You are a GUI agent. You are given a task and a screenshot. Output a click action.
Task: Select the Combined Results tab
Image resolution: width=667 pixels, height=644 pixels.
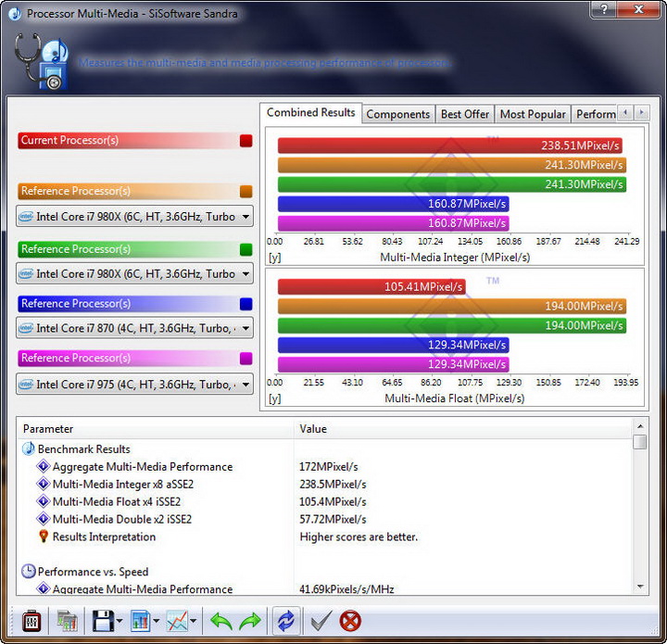(x=311, y=113)
